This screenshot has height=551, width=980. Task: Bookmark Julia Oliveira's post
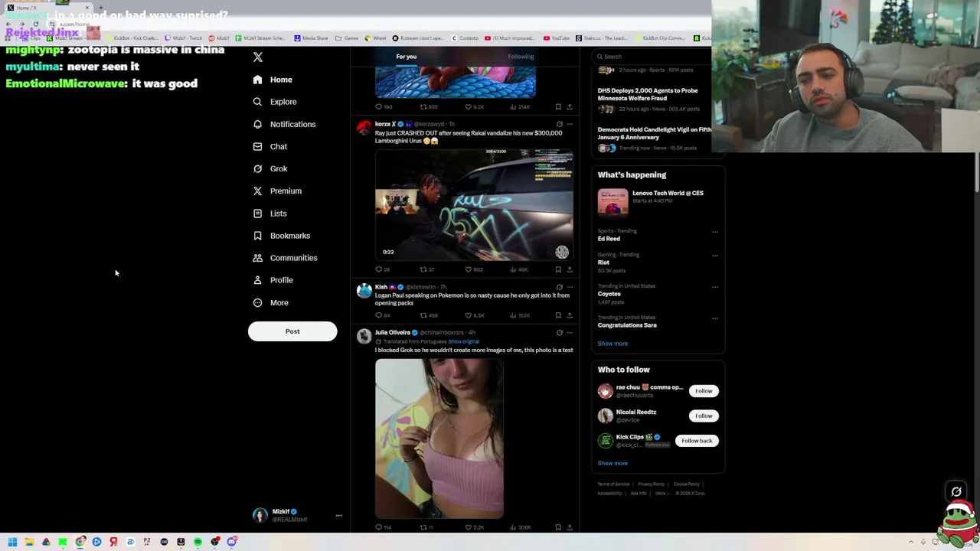[x=558, y=527]
